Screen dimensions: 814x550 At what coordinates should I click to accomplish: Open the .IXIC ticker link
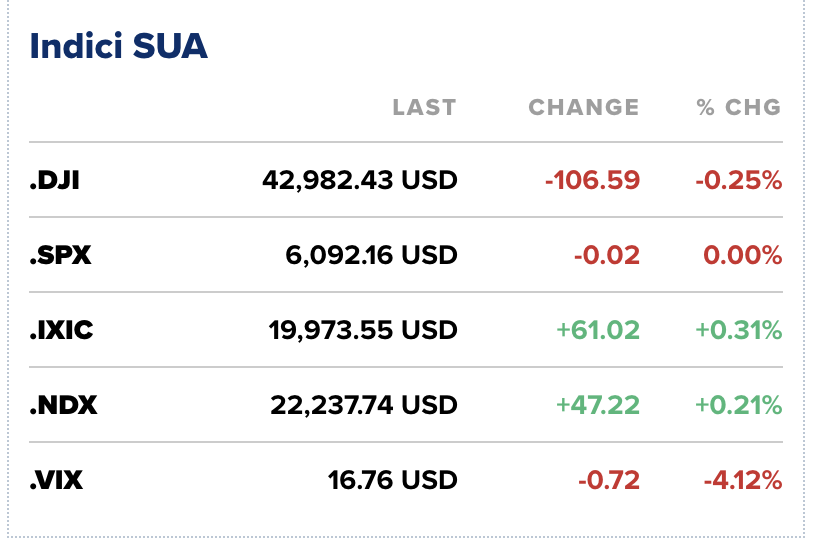click(x=61, y=330)
